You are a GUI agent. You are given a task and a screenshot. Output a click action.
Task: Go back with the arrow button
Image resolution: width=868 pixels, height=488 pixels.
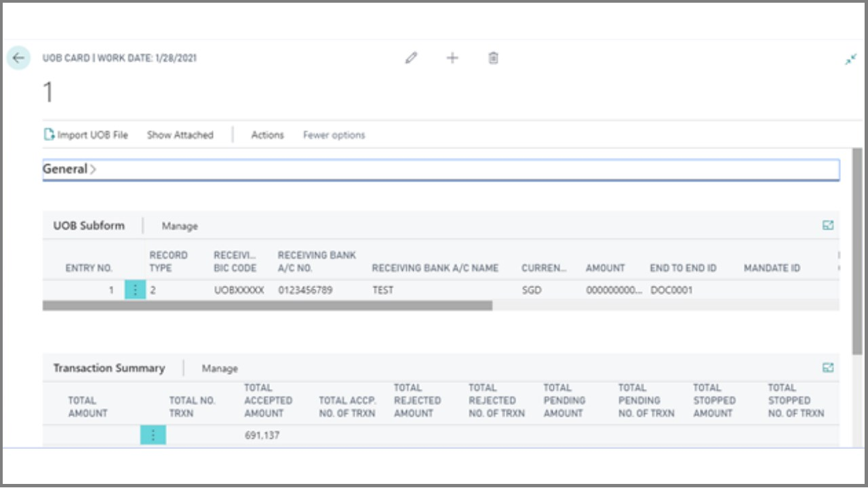click(18, 58)
